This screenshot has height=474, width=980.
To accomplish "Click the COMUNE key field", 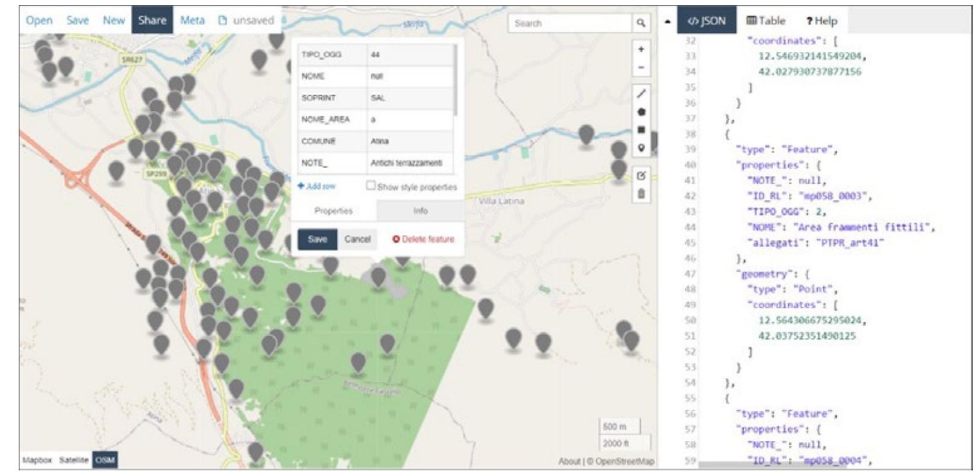I will [332, 142].
